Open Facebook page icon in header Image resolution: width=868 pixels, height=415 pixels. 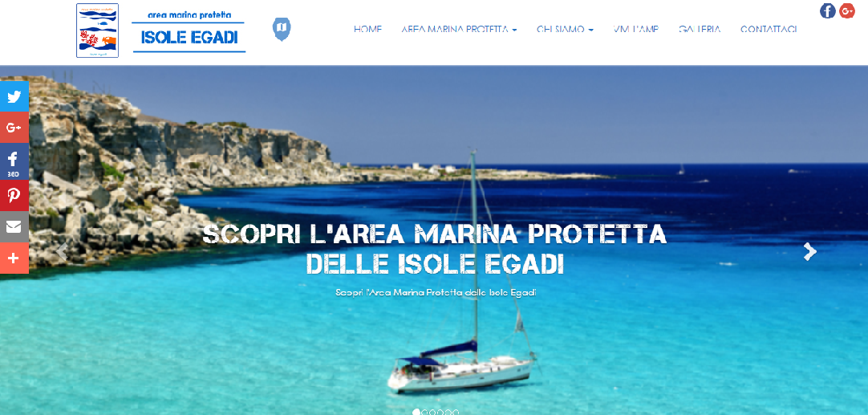828,10
